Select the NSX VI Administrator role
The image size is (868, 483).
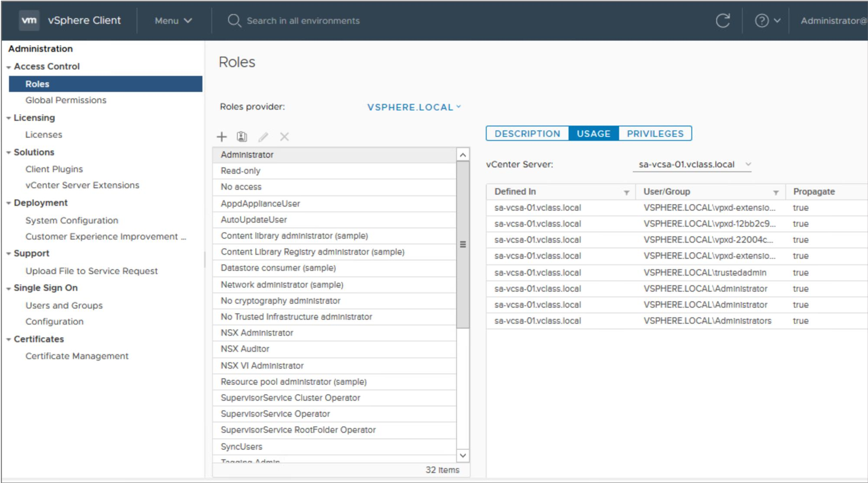pyautogui.click(x=334, y=366)
